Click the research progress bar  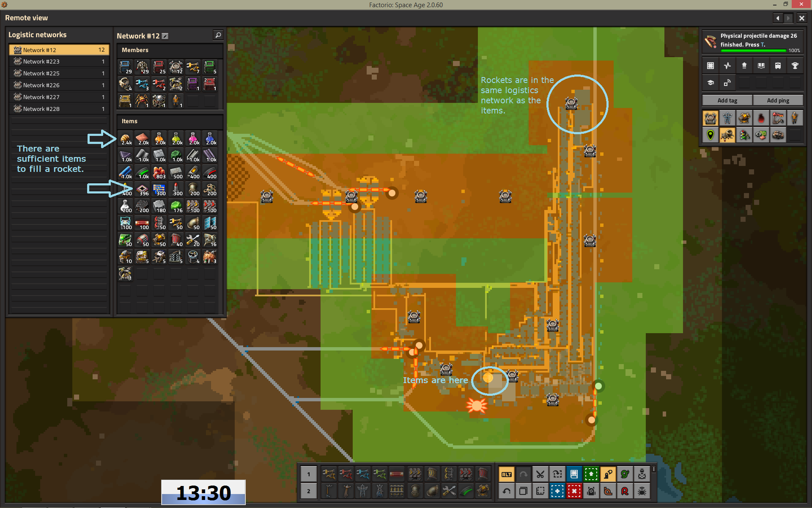[x=753, y=51]
